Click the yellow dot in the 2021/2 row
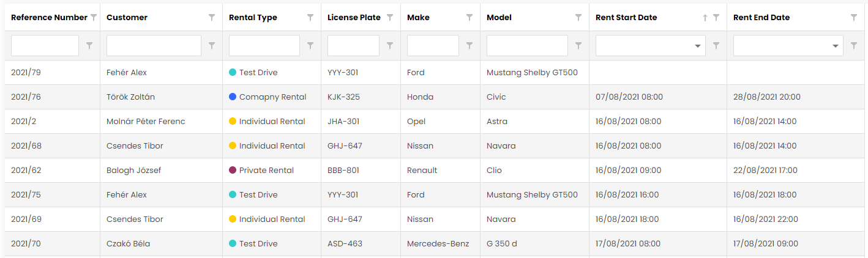868x258 pixels. [x=233, y=122]
